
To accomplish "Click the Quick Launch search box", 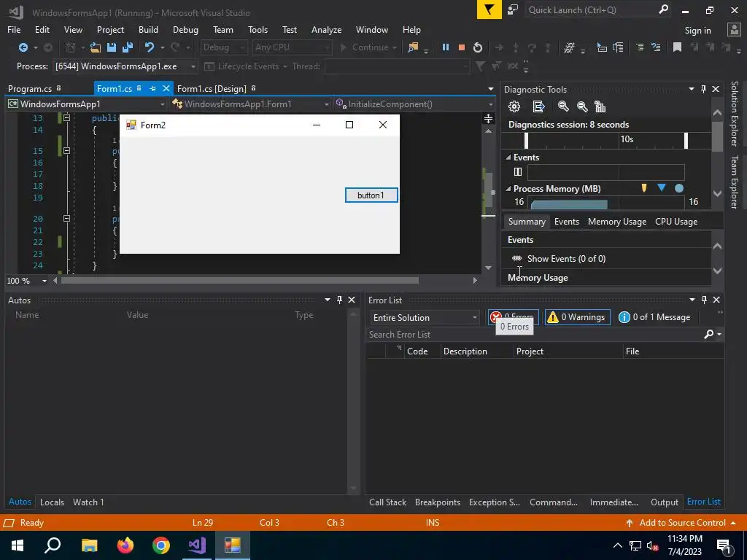I will coord(597,9).
